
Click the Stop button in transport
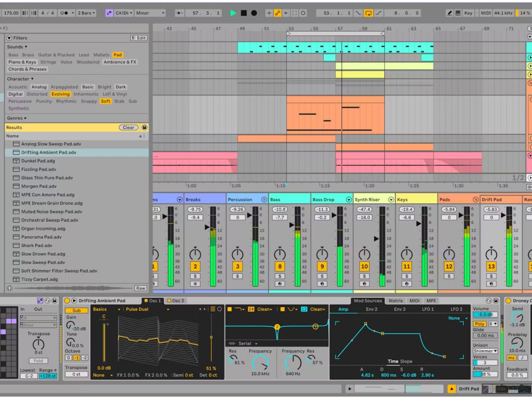click(x=243, y=13)
